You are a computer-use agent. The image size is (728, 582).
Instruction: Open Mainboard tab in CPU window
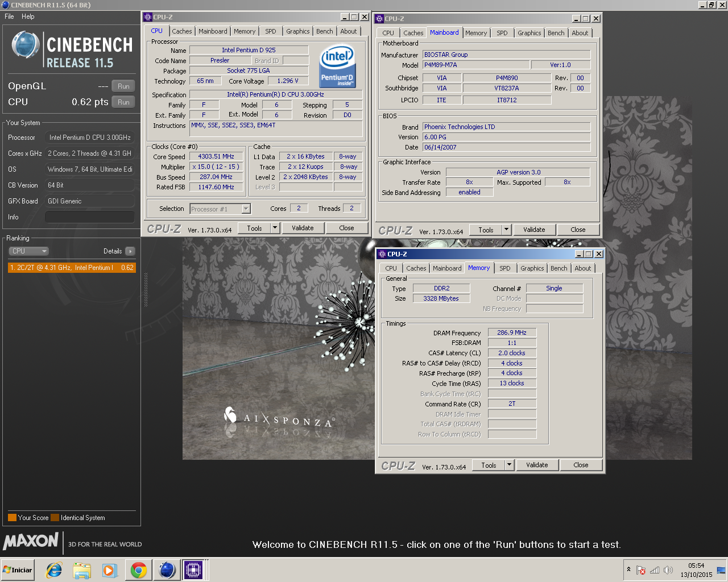pyautogui.click(x=213, y=31)
